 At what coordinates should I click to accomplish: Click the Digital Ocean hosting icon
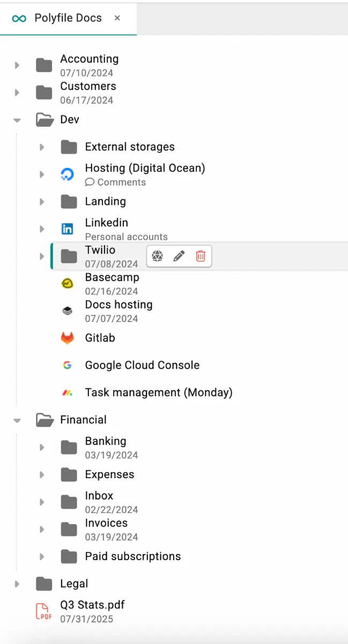67,174
